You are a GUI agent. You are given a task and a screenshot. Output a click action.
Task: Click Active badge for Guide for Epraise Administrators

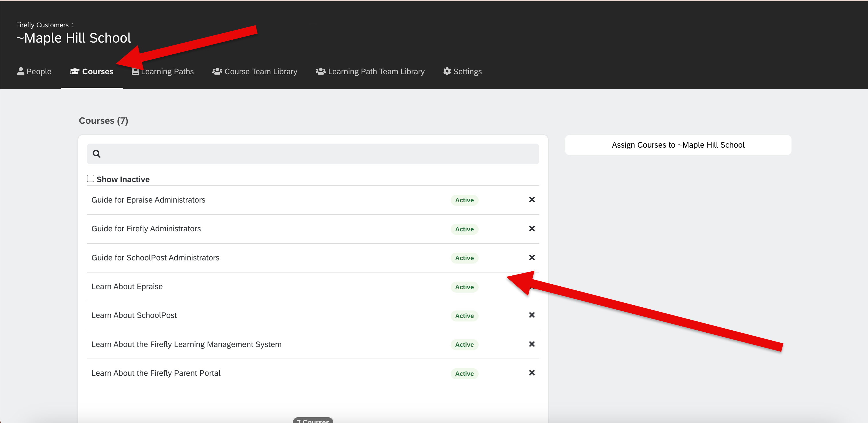pos(464,200)
